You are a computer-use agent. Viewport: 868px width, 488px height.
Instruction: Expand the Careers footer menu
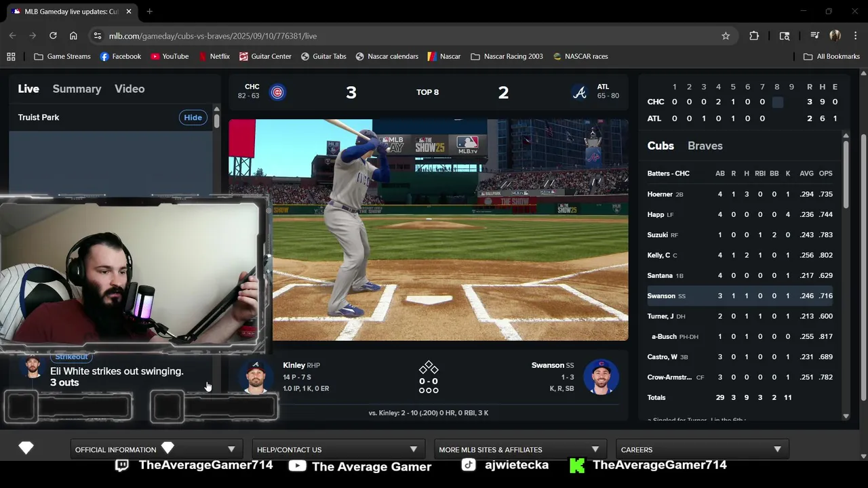(701, 449)
